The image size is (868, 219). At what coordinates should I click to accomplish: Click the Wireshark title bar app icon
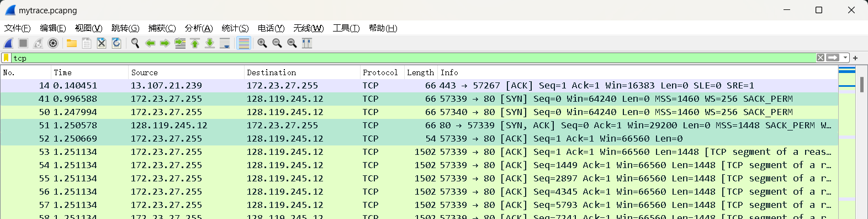point(10,10)
